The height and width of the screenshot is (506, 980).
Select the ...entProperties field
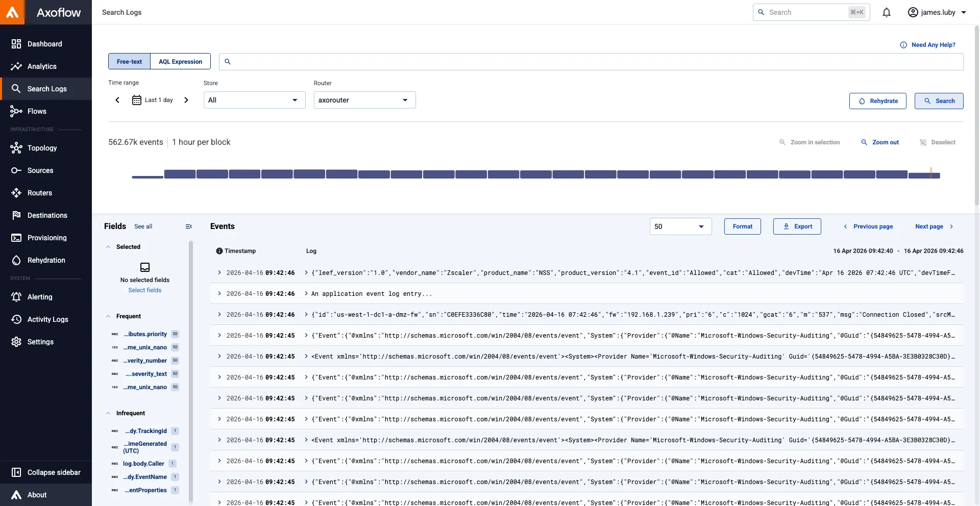pos(145,490)
